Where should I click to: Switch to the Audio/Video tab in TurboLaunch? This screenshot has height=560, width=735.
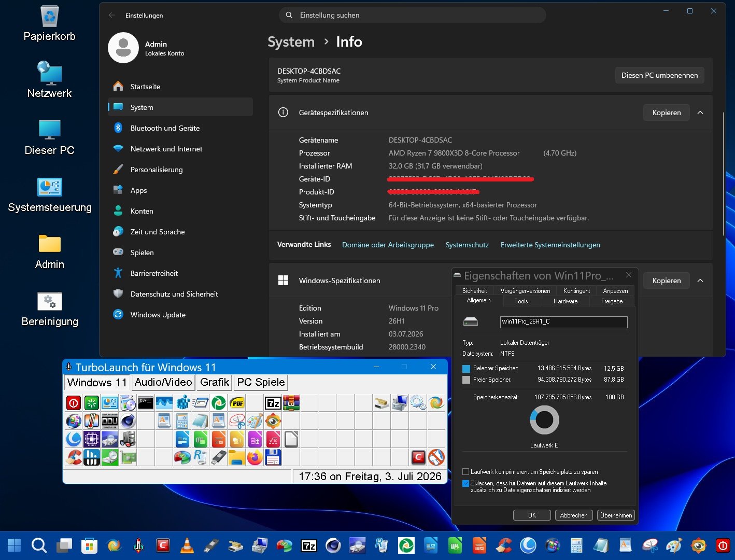(163, 382)
